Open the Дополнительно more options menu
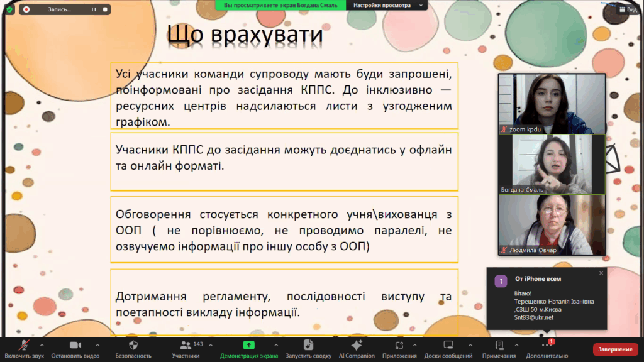Image resolution: width=644 pixels, height=362 pixels. tap(547, 346)
